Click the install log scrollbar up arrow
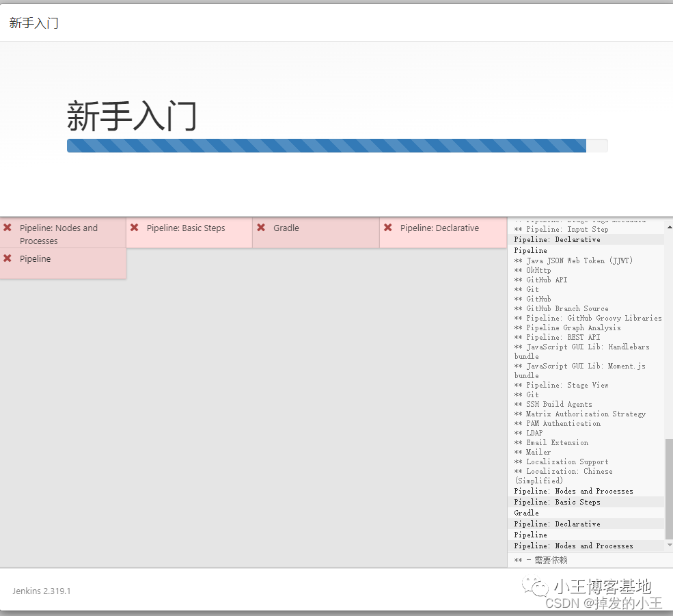Screen dimensions: 673x616 669,227
